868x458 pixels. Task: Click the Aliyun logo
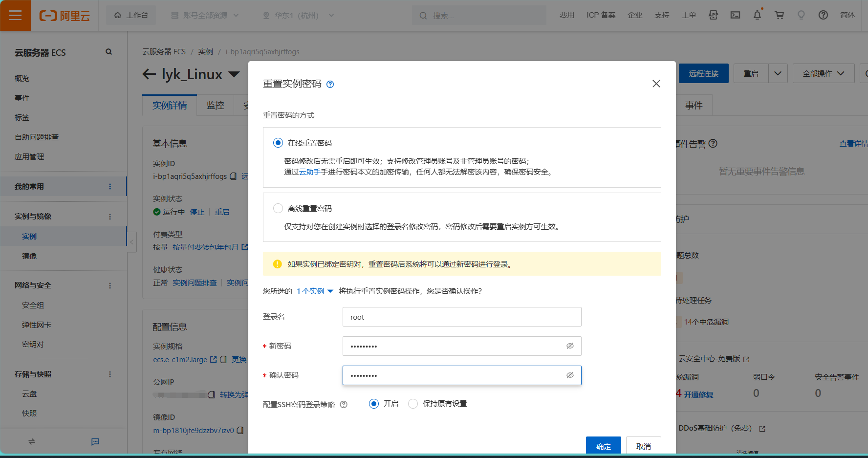(65, 16)
